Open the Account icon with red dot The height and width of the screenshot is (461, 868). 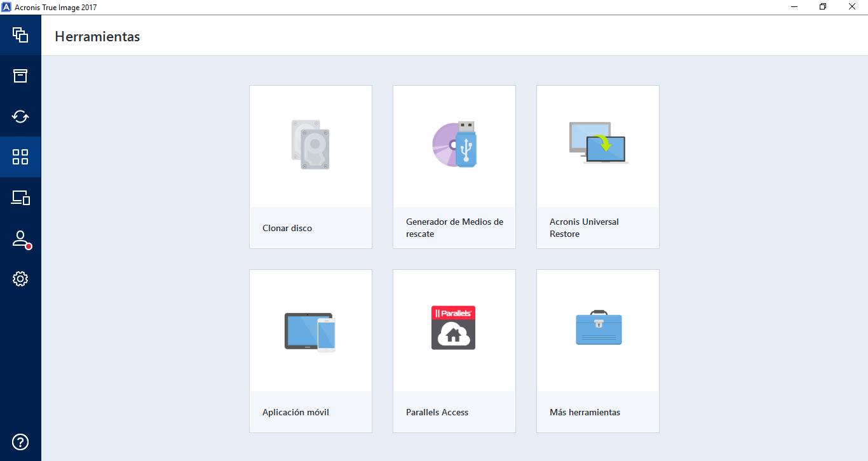click(x=20, y=239)
